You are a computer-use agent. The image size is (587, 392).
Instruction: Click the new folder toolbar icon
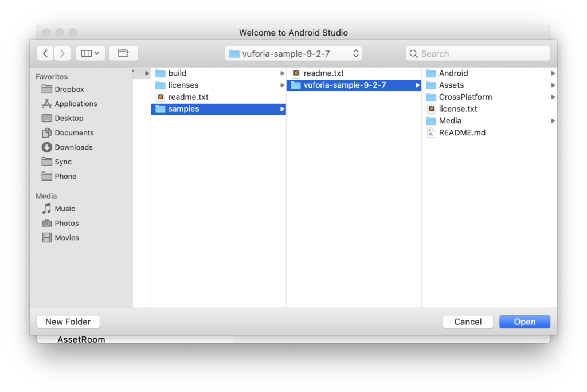click(124, 53)
